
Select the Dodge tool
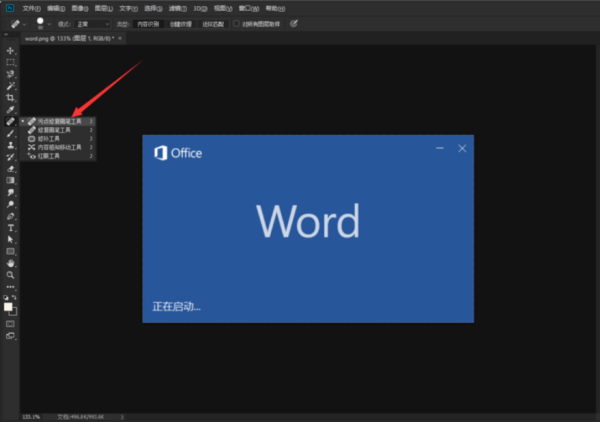(10, 204)
